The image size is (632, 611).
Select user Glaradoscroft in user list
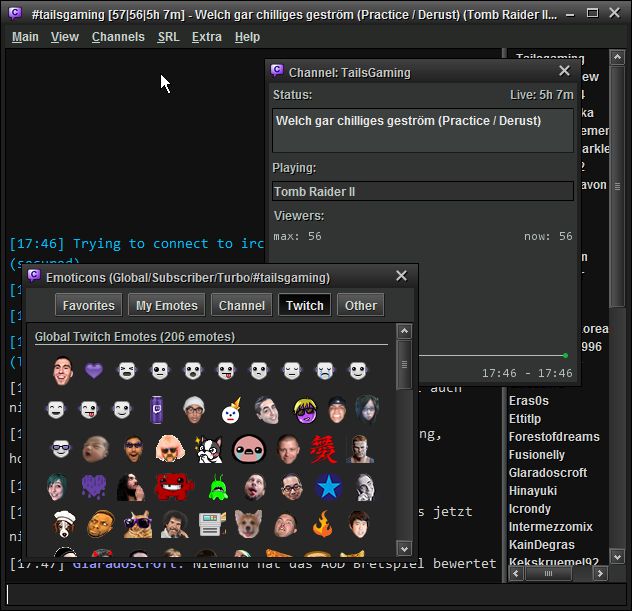coord(547,473)
